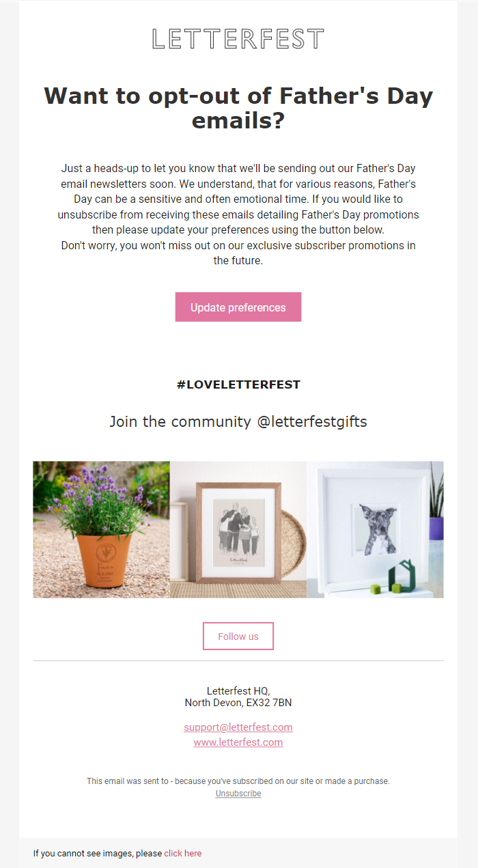The width and height of the screenshot is (478, 868).
Task: Click the Join the community @letterfestgifts text
Action: (238, 422)
